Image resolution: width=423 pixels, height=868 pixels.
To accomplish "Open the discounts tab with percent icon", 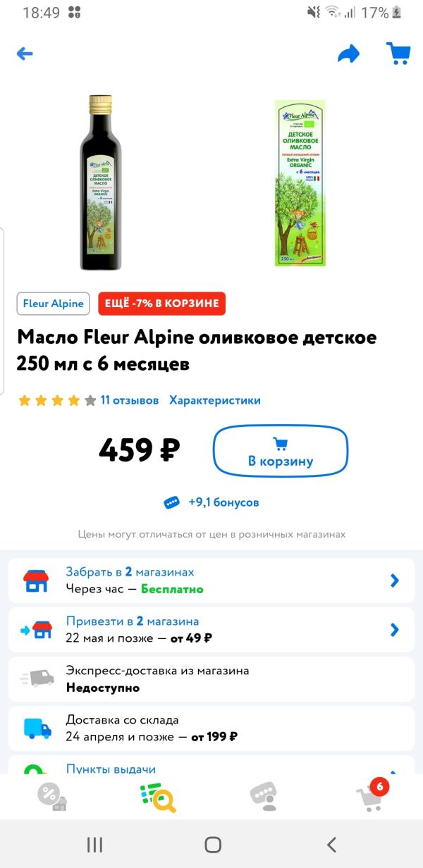I will click(52, 797).
